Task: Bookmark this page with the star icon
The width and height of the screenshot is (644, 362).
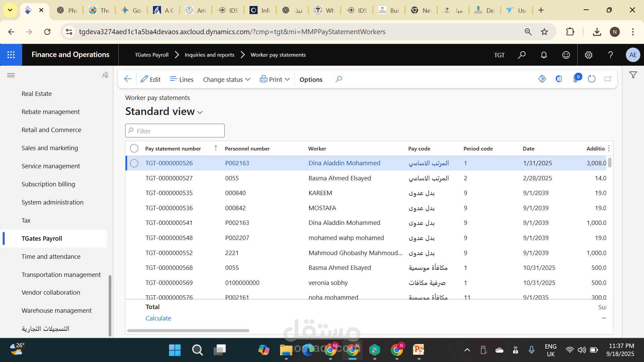Action: tap(544, 32)
